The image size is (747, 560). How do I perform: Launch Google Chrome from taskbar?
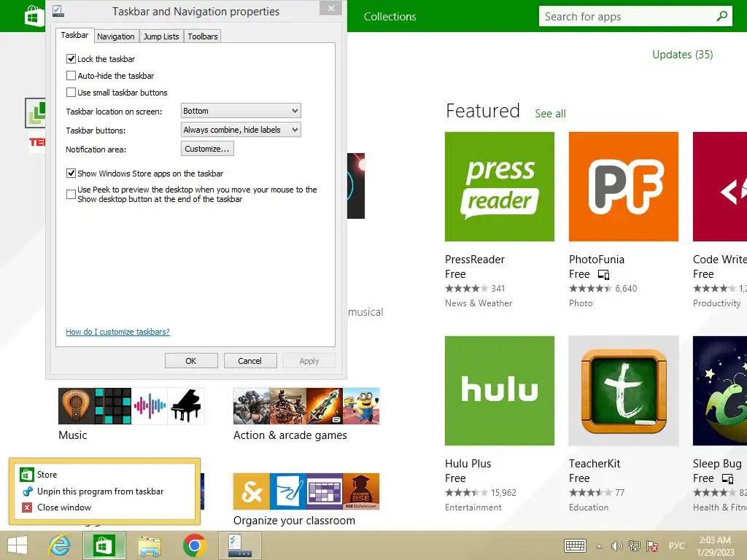pos(194,545)
